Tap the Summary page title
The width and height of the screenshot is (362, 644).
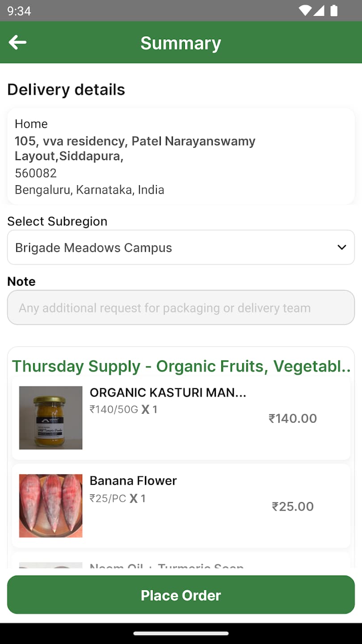181,43
